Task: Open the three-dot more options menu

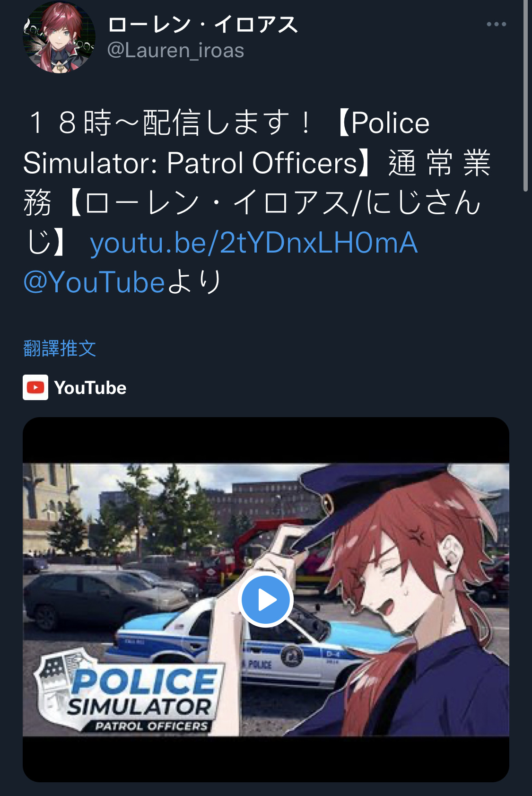Action: [x=496, y=24]
